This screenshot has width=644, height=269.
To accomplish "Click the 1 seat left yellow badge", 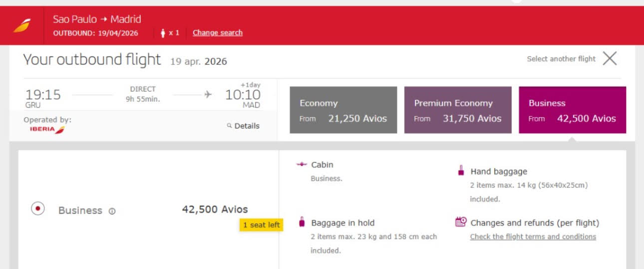I will click(262, 225).
